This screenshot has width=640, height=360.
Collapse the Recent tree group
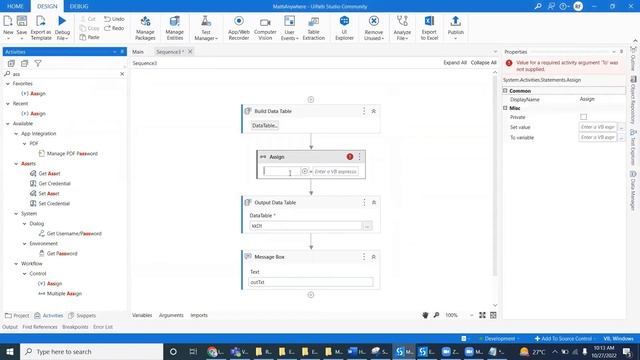click(8, 104)
